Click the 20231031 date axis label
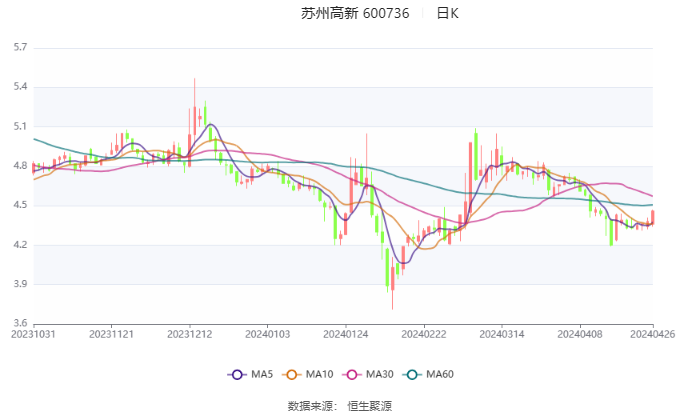 tap(33, 334)
